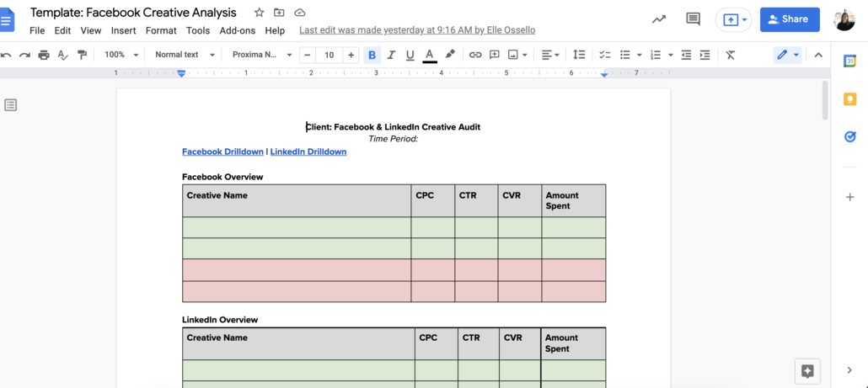Hide the side panel with chevron
This screenshot has width=868, height=388.
click(x=849, y=370)
